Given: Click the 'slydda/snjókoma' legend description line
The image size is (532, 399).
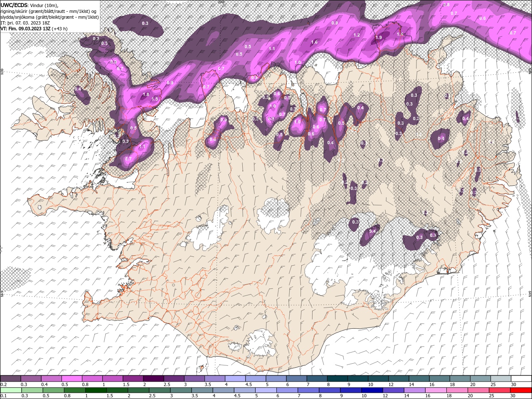Looking at the screenshot, I should click(49, 17).
